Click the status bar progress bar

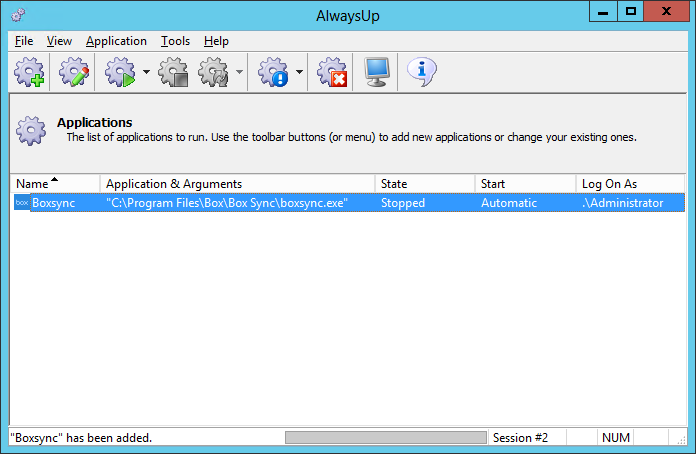coord(386,438)
